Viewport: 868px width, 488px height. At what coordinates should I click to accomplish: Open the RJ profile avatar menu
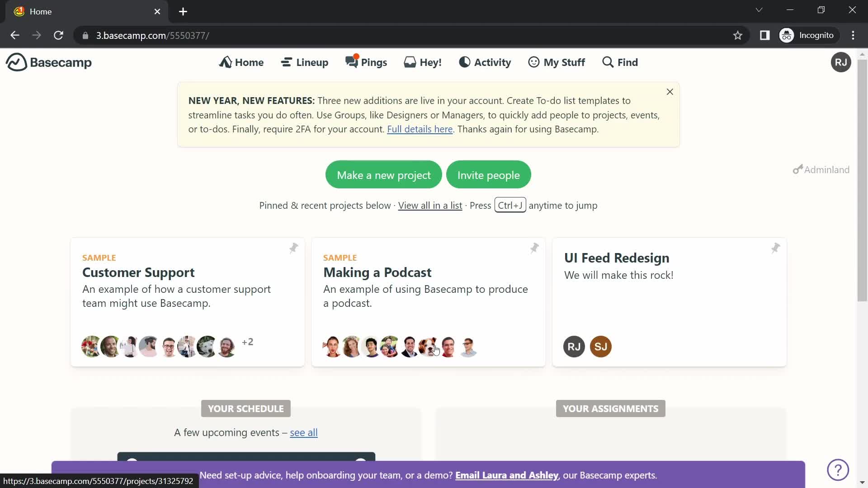click(x=841, y=62)
